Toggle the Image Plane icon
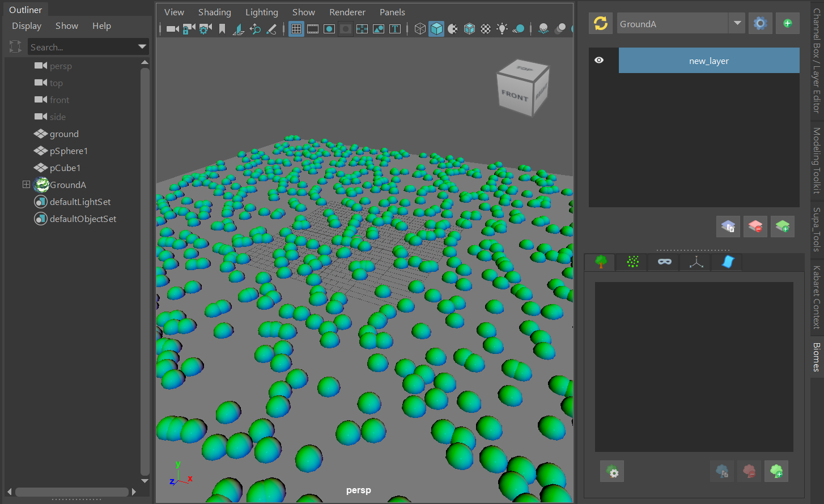 [239, 29]
